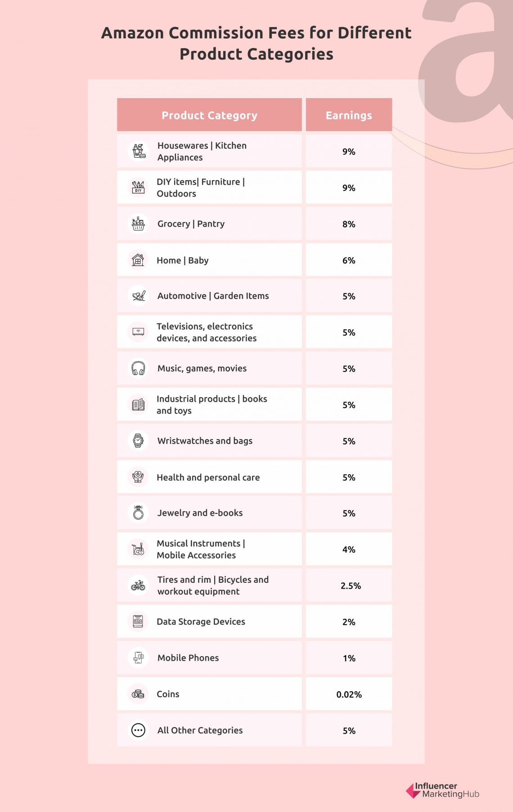Image resolution: width=513 pixels, height=812 pixels.
Task: Select the headphones icon for Music, games, movies
Action: [x=138, y=368]
